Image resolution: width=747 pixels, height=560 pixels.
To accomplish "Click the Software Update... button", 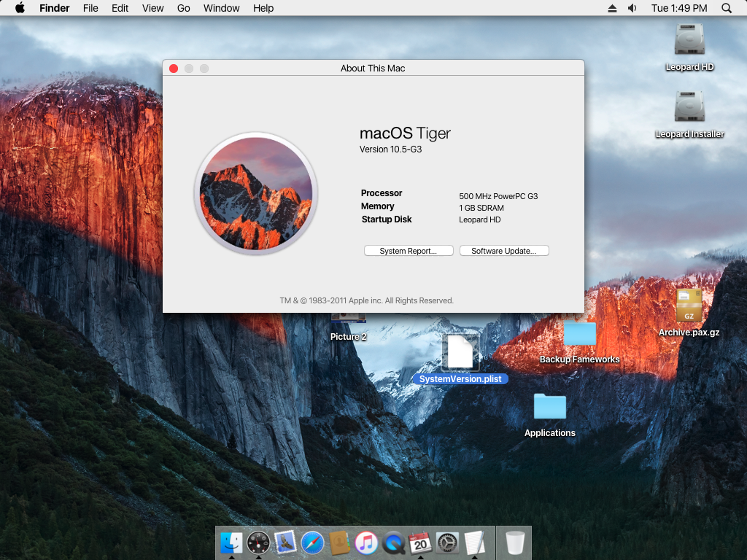I will point(504,251).
